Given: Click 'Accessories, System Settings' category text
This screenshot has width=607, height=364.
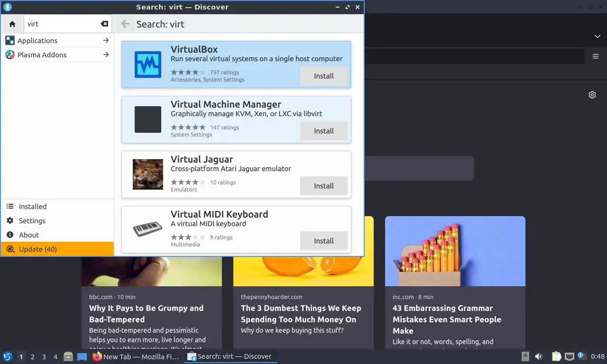Looking at the screenshot, I should 208,80.
